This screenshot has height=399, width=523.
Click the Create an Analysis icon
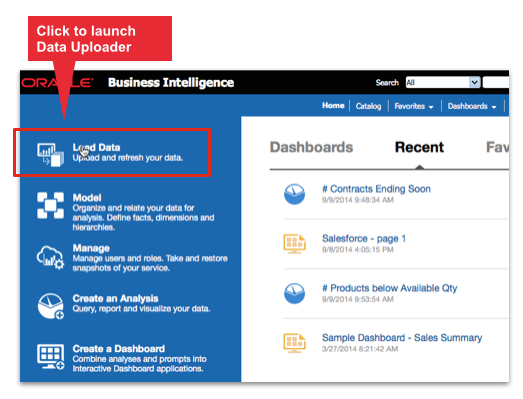click(x=50, y=306)
